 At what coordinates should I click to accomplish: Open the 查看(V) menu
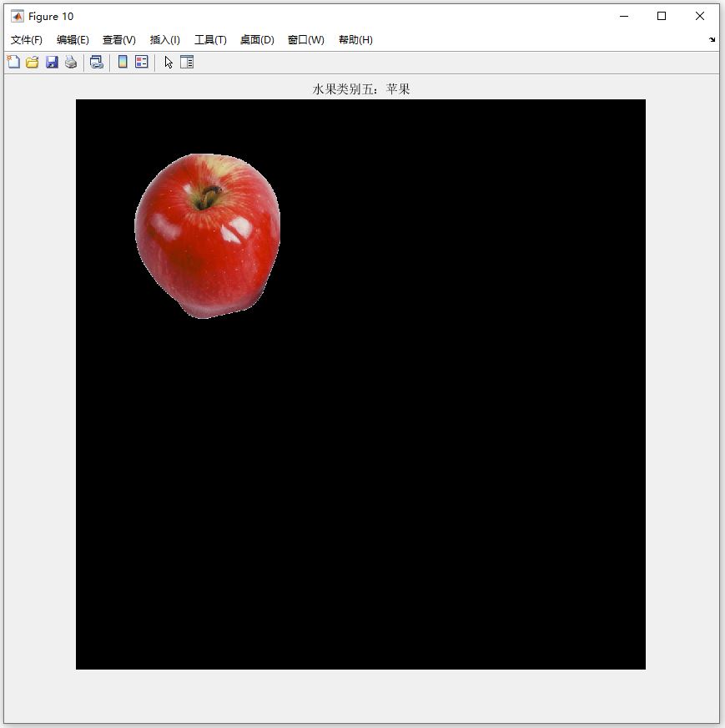[119, 40]
